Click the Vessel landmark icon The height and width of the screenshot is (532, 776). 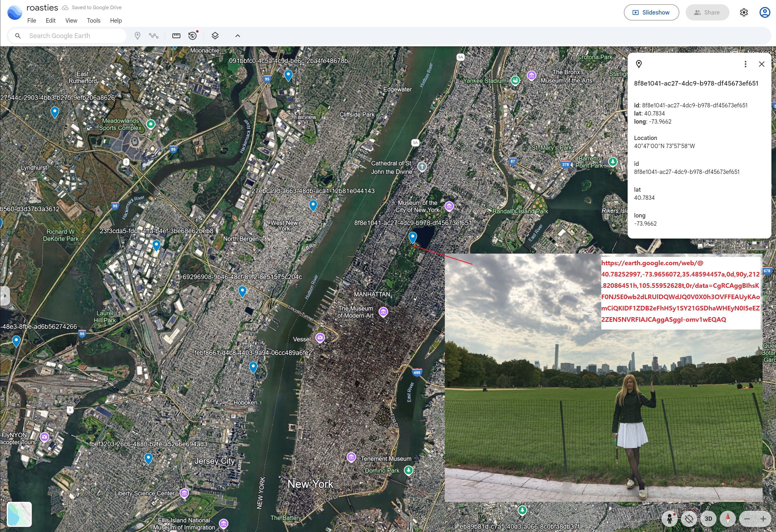click(320, 338)
